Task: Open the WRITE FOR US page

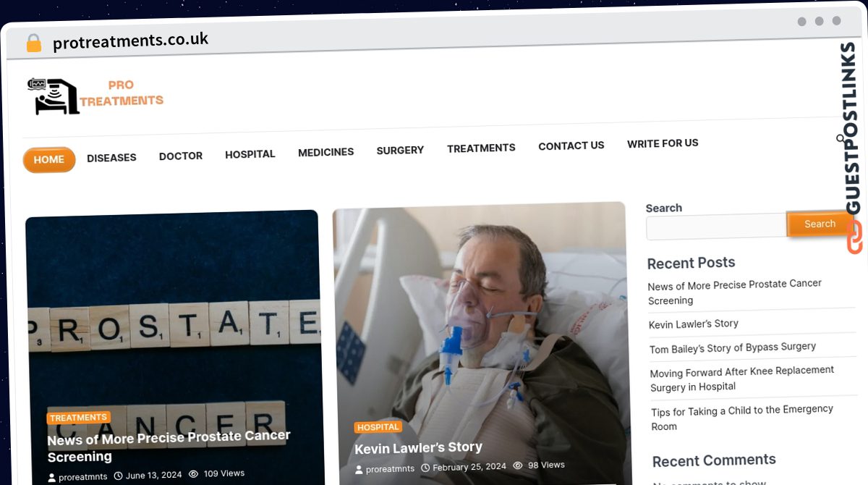Action: coord(663,143)
